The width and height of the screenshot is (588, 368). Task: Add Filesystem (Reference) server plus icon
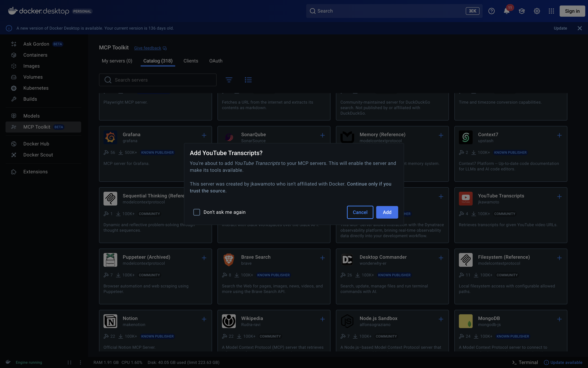[x=559, y=258]
